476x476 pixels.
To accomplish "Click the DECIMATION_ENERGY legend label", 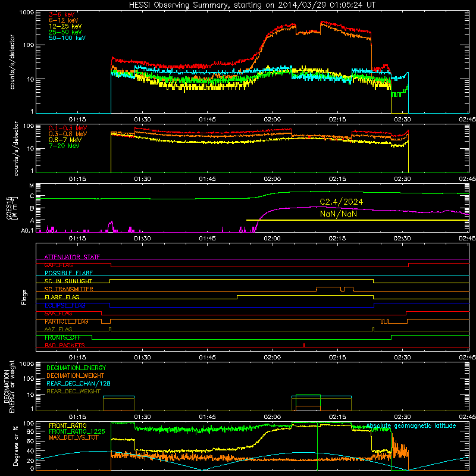I will (76, 368).
